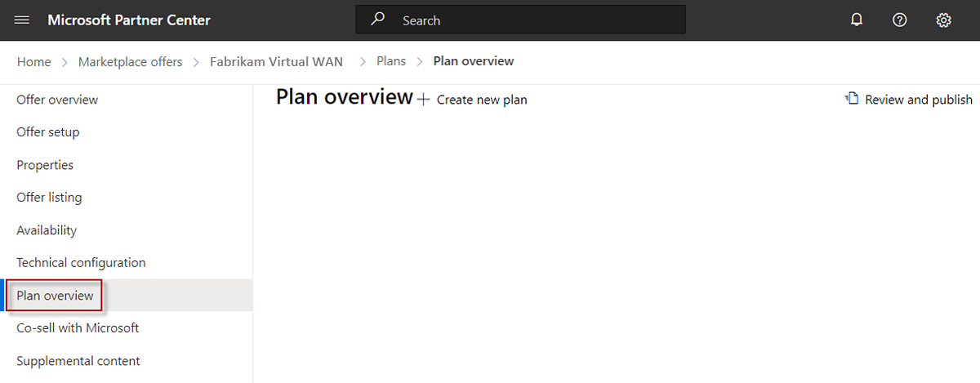Open Properties sidebar page
Viewport: 980px width, 383px height.
coord(45,165)
